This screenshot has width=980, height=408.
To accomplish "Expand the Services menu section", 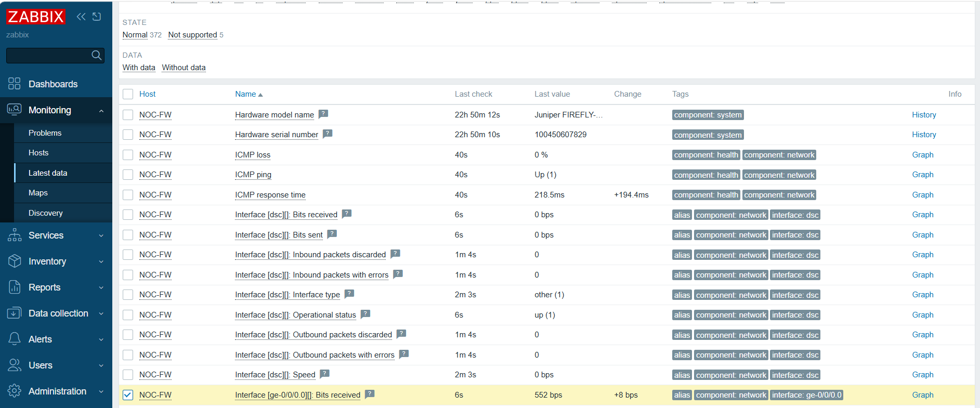I will click(x=56, y=235).
